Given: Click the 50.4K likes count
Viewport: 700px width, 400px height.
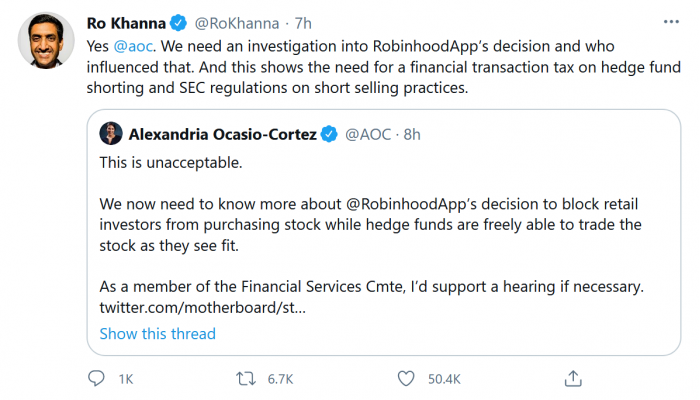Looking at the screenshot, I should pyautogui.click(x=443, y=379).
